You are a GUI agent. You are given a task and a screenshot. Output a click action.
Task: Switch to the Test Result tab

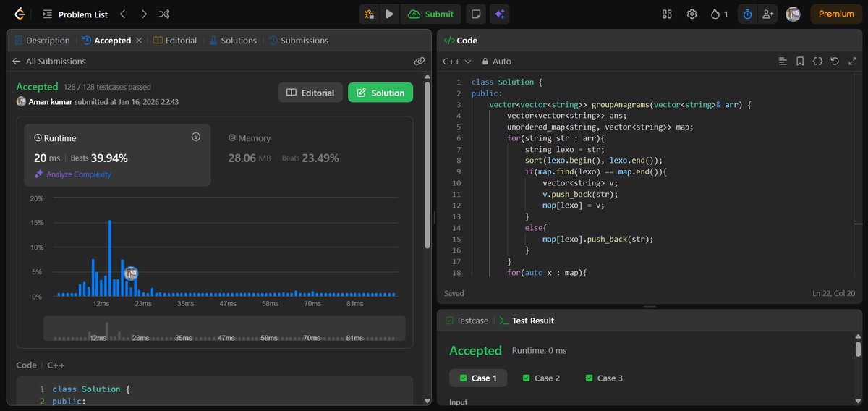pyautogui.click(x=527, y=321)
